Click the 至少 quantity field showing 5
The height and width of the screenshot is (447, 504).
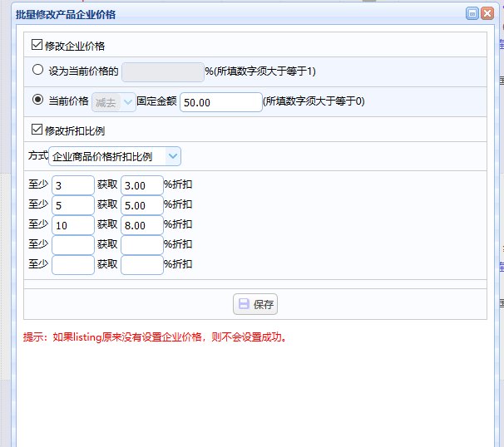[x=73, y=205]
